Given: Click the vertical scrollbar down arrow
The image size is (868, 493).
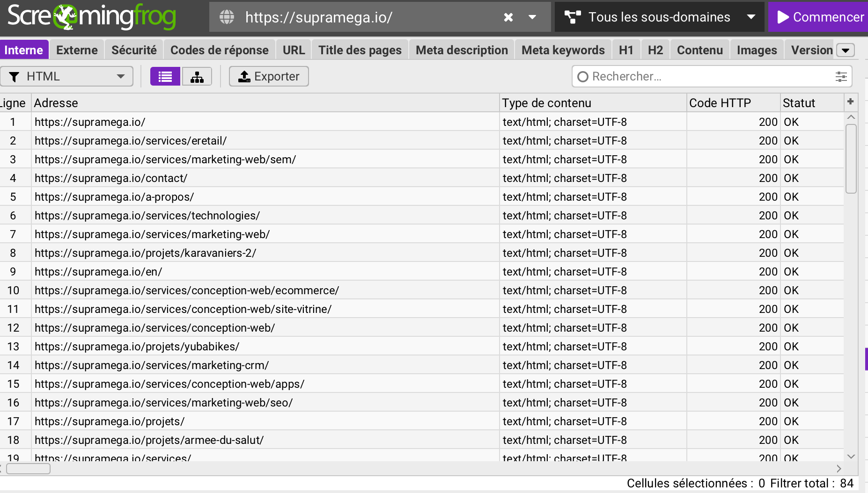Looking at the screenshot, I should click(851, 456).
